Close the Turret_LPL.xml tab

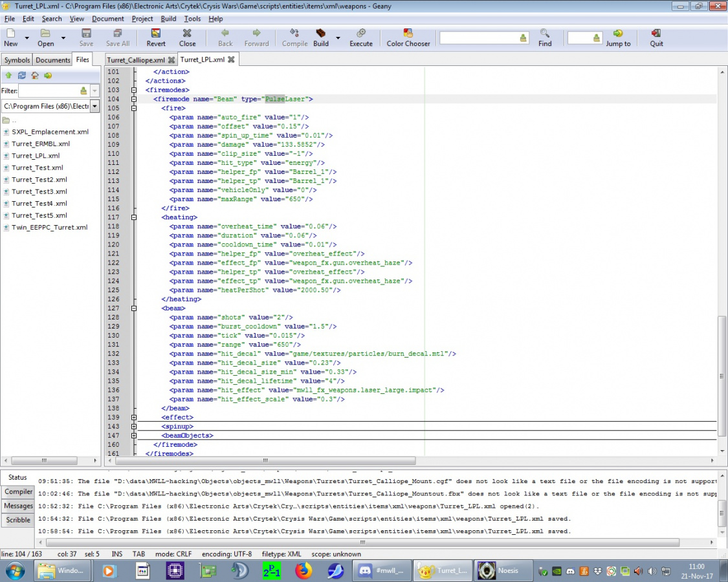(230, 59)
